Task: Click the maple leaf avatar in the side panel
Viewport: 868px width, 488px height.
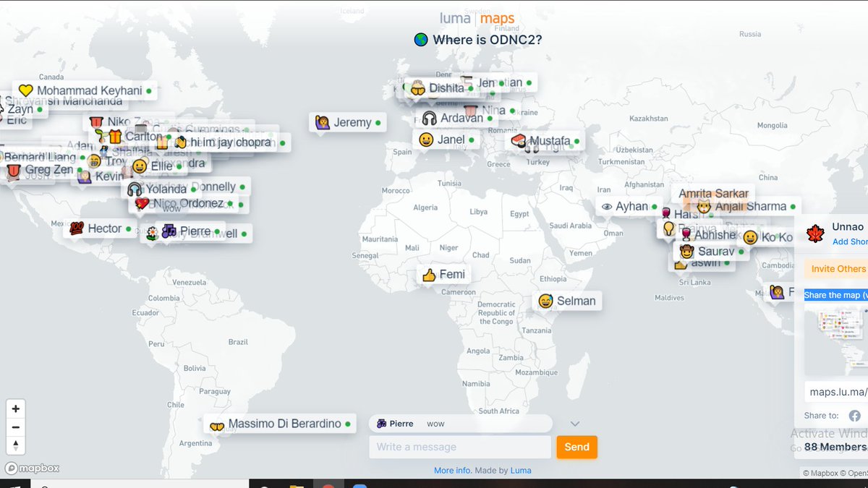Action: click(x=815, y=234)
